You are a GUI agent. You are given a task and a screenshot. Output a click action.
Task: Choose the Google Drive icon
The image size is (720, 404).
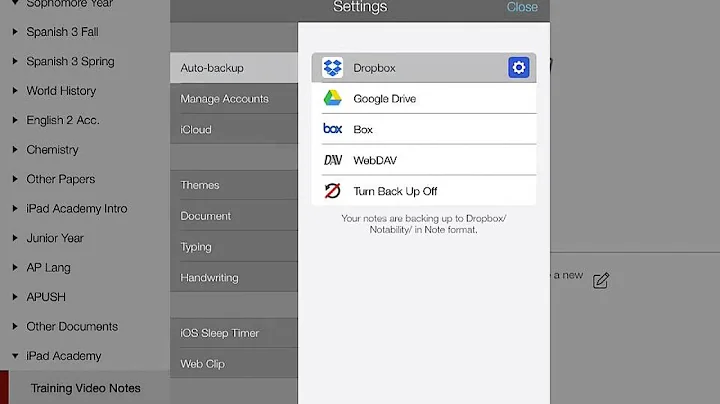(332, 98)
